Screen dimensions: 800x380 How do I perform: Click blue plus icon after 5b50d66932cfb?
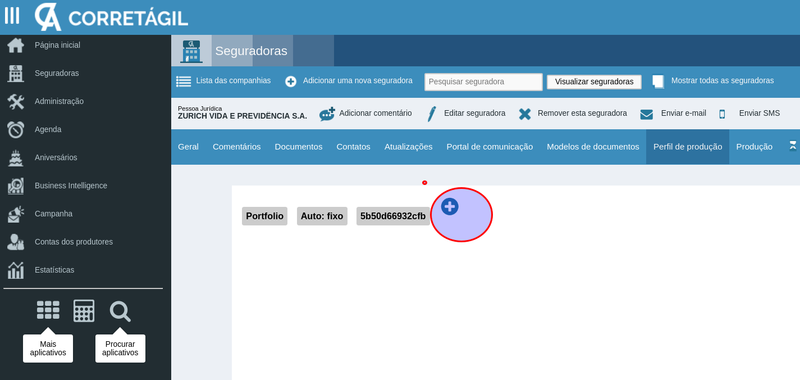coord(449,207)
